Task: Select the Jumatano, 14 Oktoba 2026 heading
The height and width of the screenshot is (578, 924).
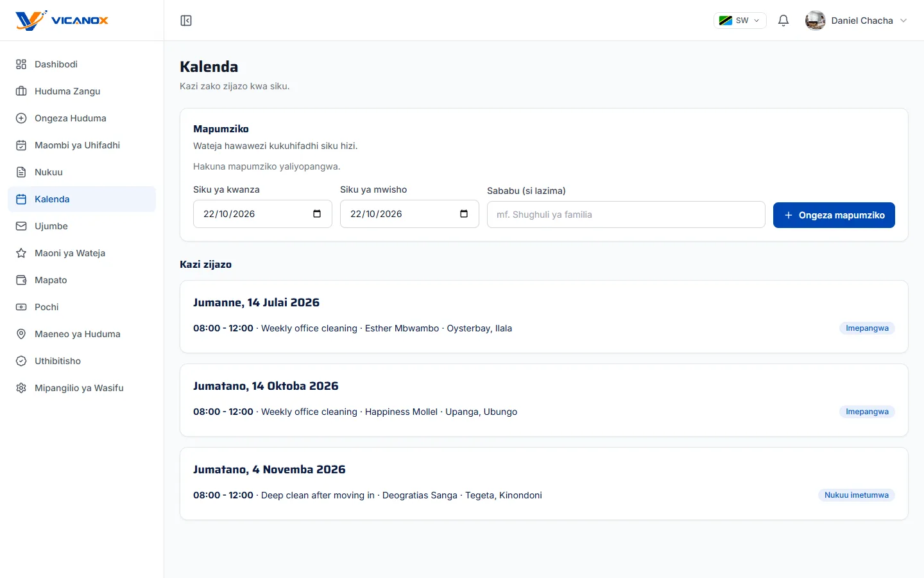Action: coord(266,386)
